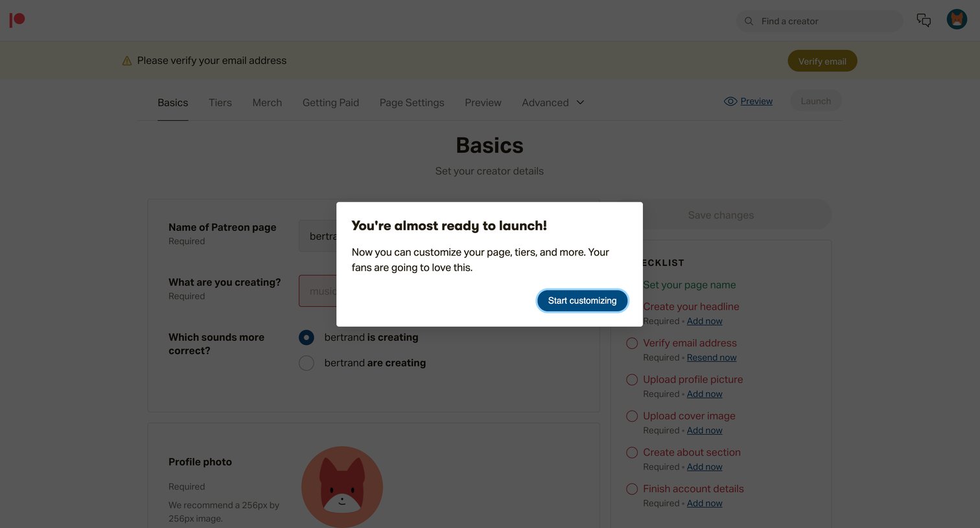The width and height of the screenshot is (980, 528).
Task: Click the Save changes button
Action: [x=721, y=215]
